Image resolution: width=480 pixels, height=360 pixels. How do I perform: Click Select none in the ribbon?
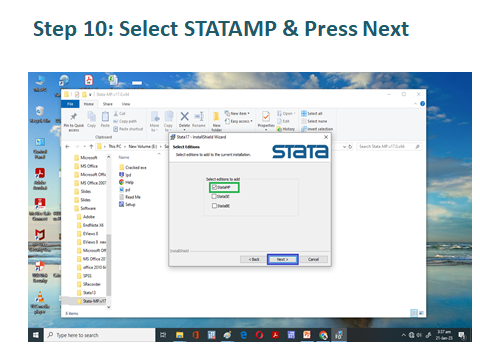pos(314,121)
